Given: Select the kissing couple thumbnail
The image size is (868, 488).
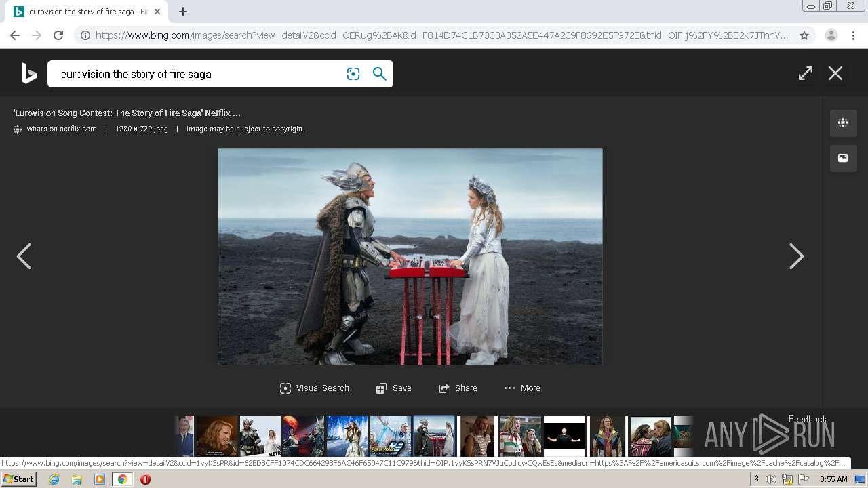Looking at the screenshot, I should click(651, 436).
